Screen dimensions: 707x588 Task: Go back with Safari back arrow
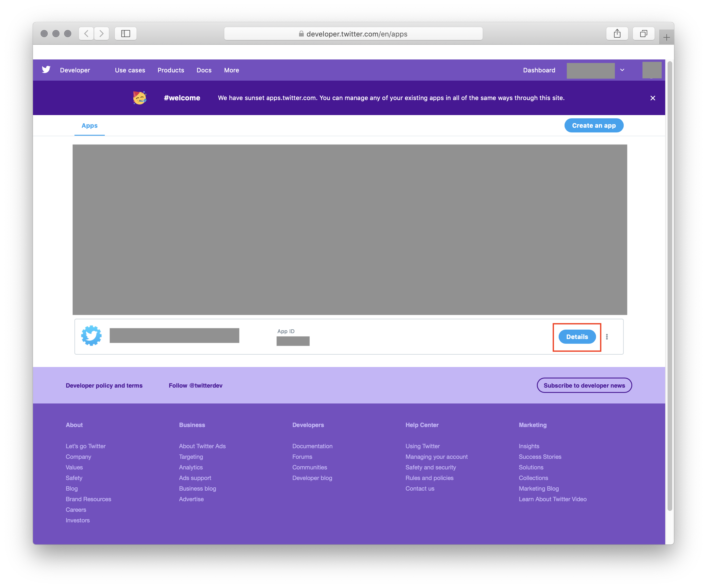tap(86, 33)
